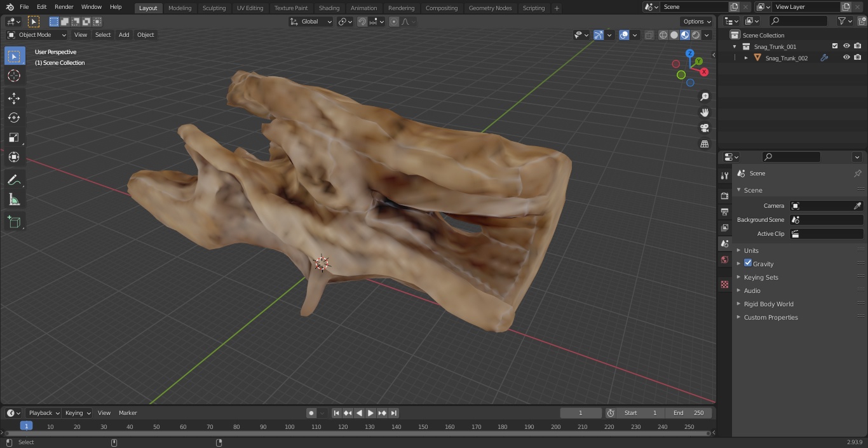Open Global transform orientation dropdown
The width and height of the screenshot is (868, 448).
[311, 22]
